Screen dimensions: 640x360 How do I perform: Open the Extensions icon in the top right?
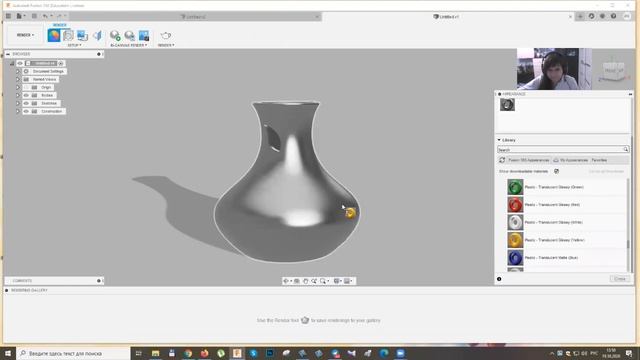[591, 16]
